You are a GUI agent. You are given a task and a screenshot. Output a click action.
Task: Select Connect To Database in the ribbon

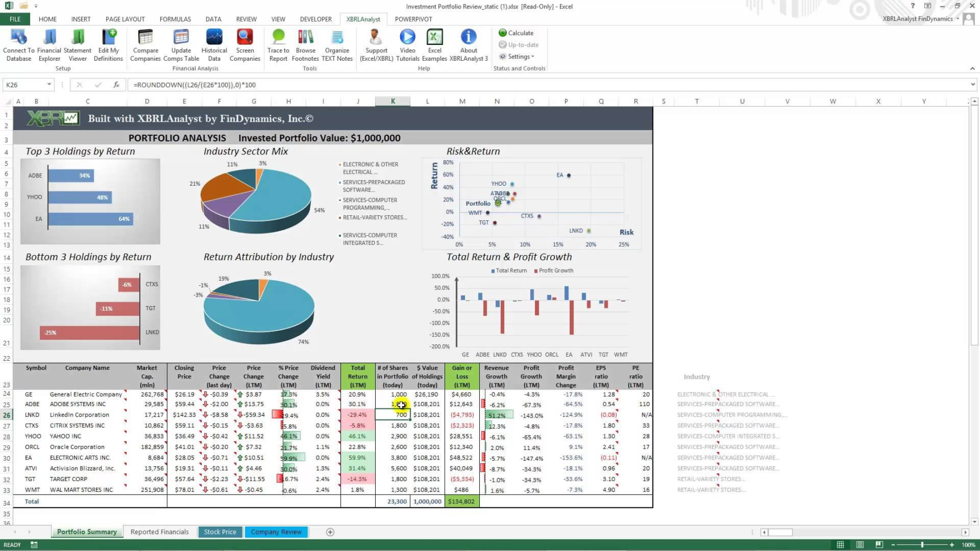click(18, 45)
